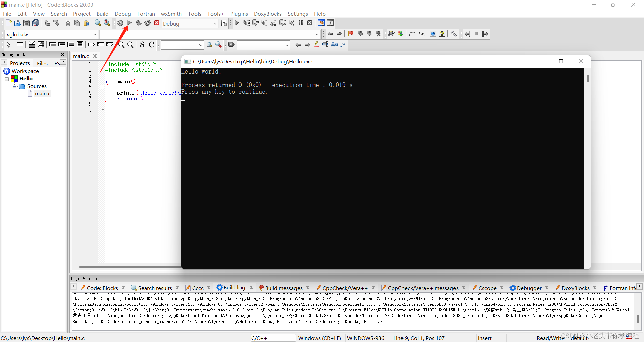Create a new file with toolbar icon
This screenshot has height=342, width=644.
(x=9, y=23)
